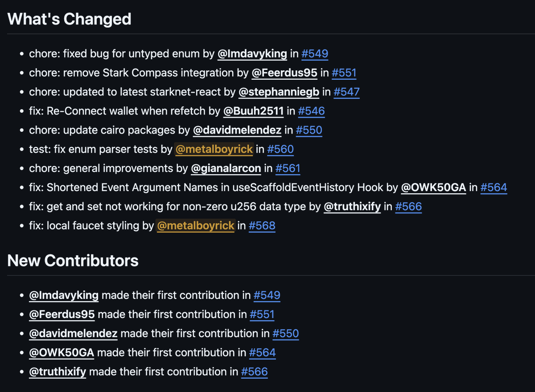Open pull request #551 for Stark Compass removal
This screenshot has height=392, width=535.
[344, 73]
